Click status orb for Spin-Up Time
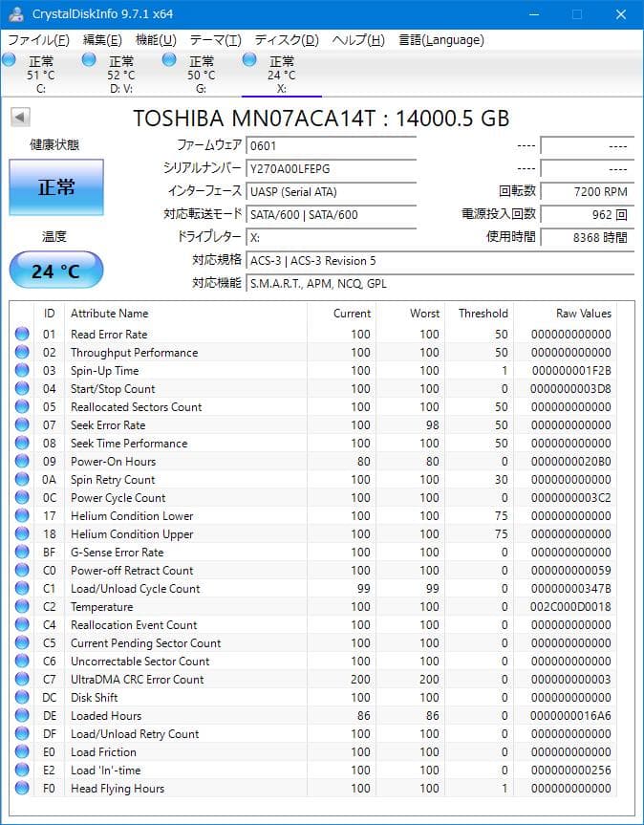 point(22,370)
